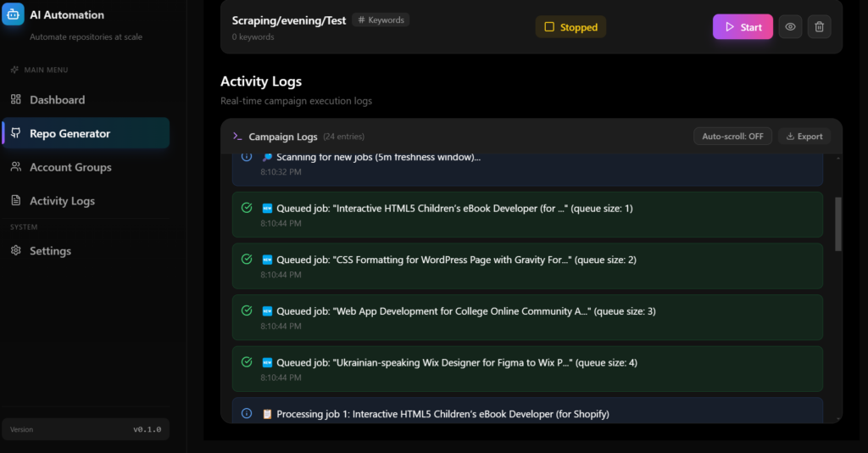Viewport: 868px width, 453px height.
Task: Click the info icon on Processing job 1 entry
Action: point(247,414)
